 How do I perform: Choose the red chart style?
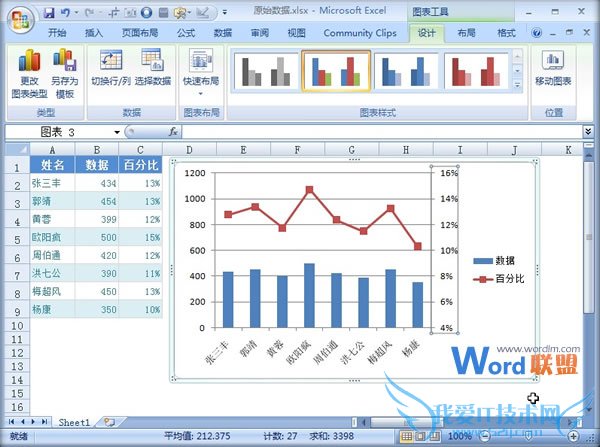[476, 71]
